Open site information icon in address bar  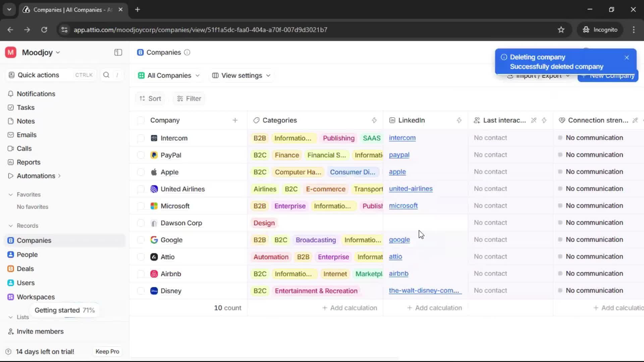click(x=64, y=30)
